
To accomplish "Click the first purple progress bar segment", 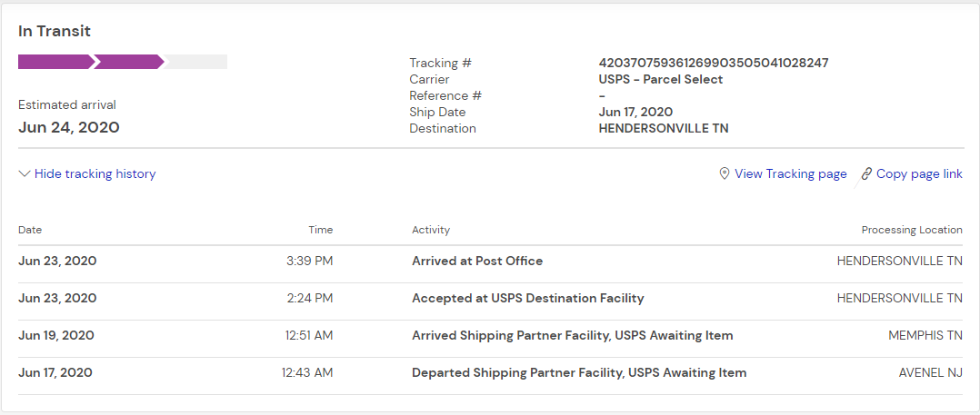I will tap(55, 62).
